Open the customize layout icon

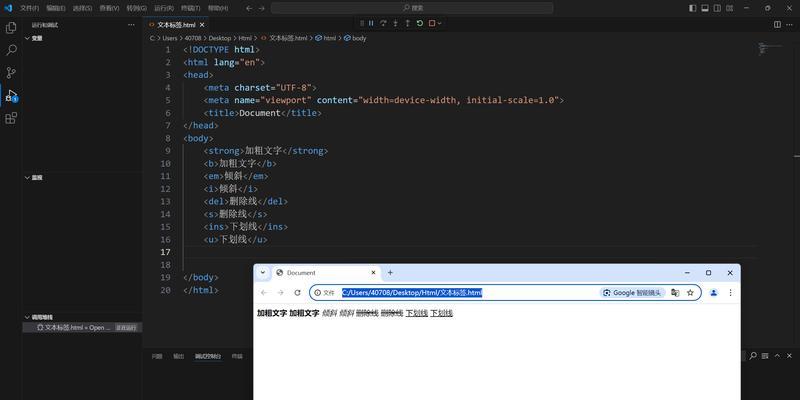[x=730, y=8]
